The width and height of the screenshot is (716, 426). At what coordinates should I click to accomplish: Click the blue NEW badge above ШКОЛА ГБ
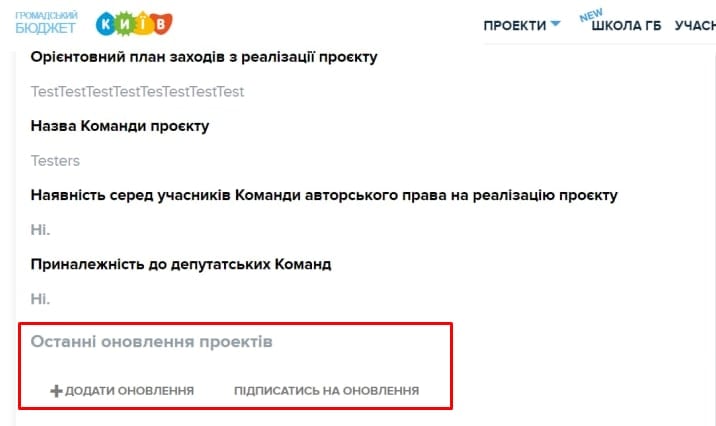[x=591, y=15]
